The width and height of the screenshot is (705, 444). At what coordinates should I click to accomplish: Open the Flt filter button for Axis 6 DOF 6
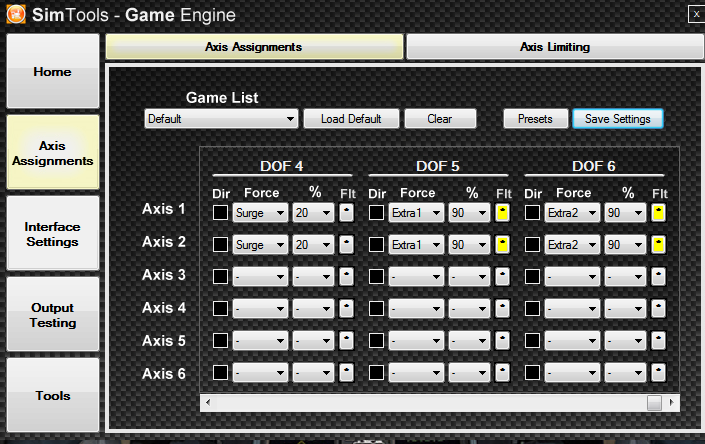[x=658, y=373]
